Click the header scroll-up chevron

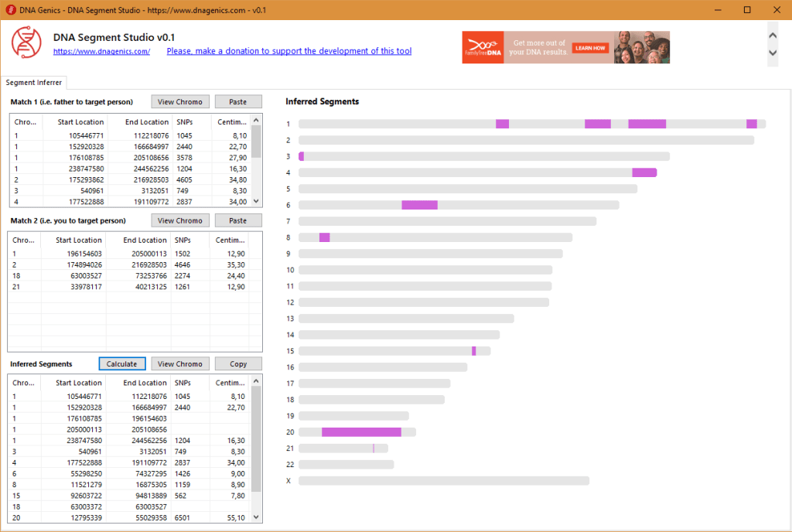click(772, 35)
